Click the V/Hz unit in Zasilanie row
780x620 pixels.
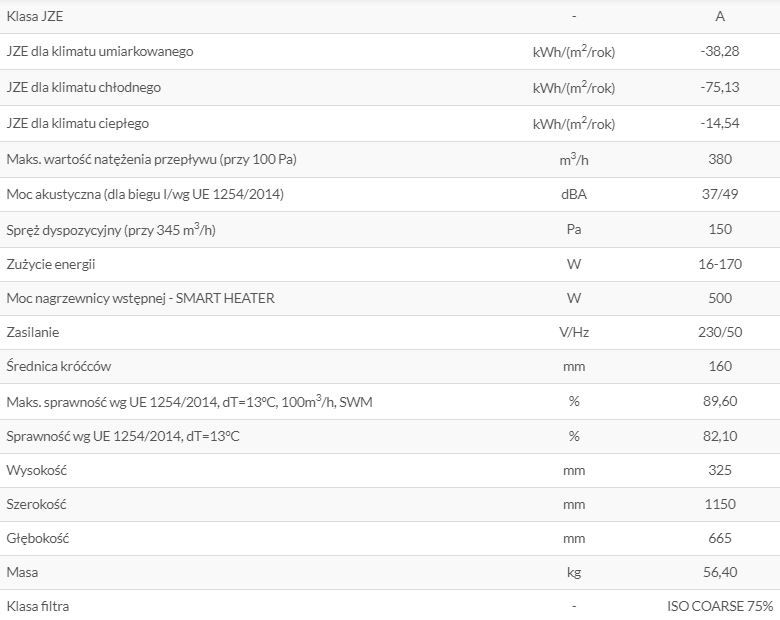[x=574, y=332]
